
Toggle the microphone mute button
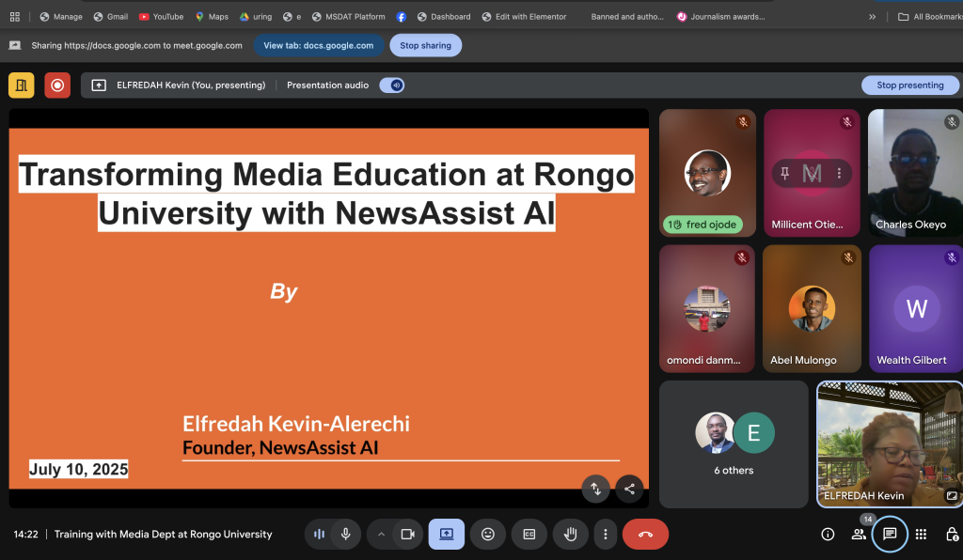coord(346,535)
